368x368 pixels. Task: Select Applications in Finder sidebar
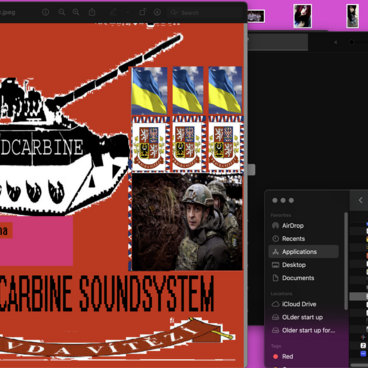pyautogui.click(x=304, y=252)
